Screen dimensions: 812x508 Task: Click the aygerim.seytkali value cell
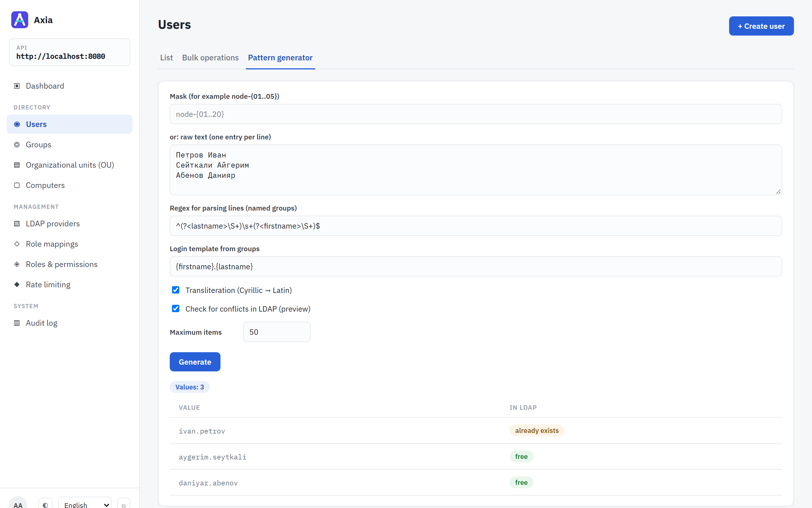coord(212,457)
